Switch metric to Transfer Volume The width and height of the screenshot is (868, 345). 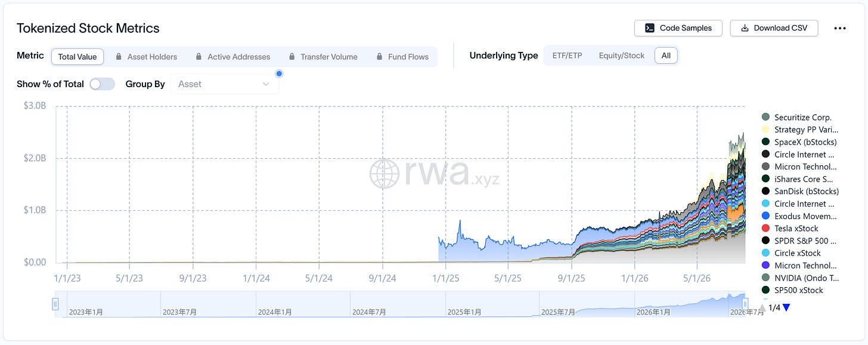click(x=323, y=57)
